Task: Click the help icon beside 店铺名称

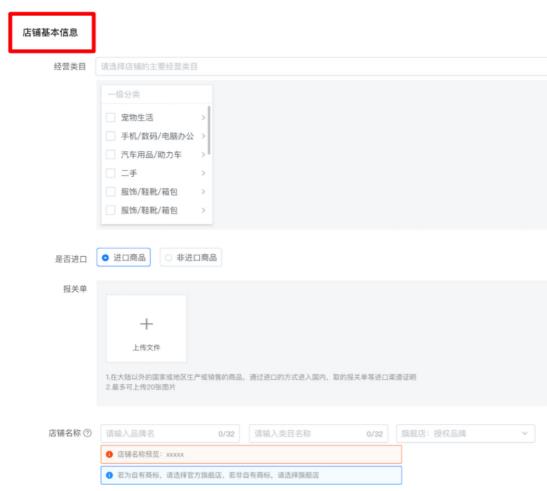Action: 87,433
